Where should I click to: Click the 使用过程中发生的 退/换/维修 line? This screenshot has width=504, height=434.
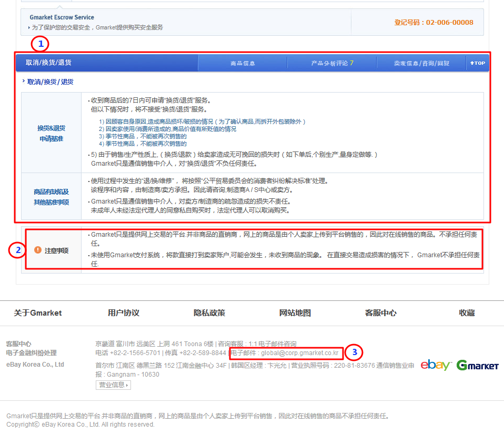(209, 181)
